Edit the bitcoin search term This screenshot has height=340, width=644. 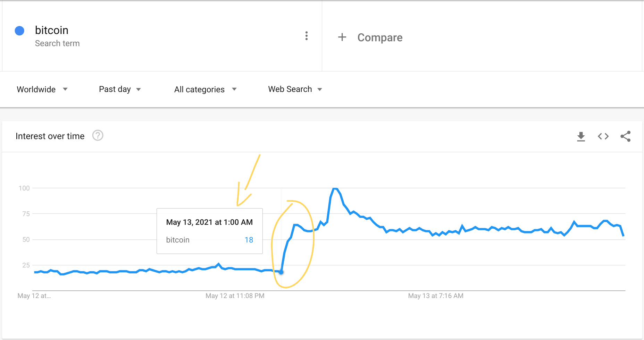coord(52,31)
